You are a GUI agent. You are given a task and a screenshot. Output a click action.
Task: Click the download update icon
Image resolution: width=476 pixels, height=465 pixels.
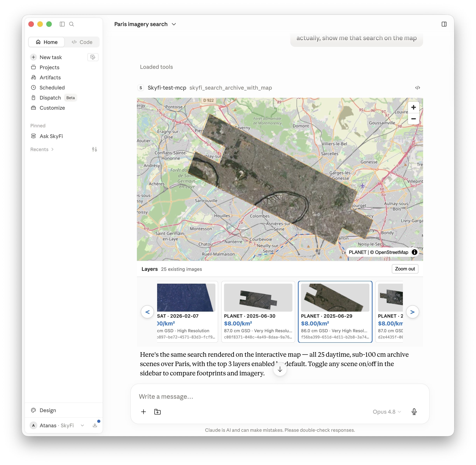click(x=95, y=425)
